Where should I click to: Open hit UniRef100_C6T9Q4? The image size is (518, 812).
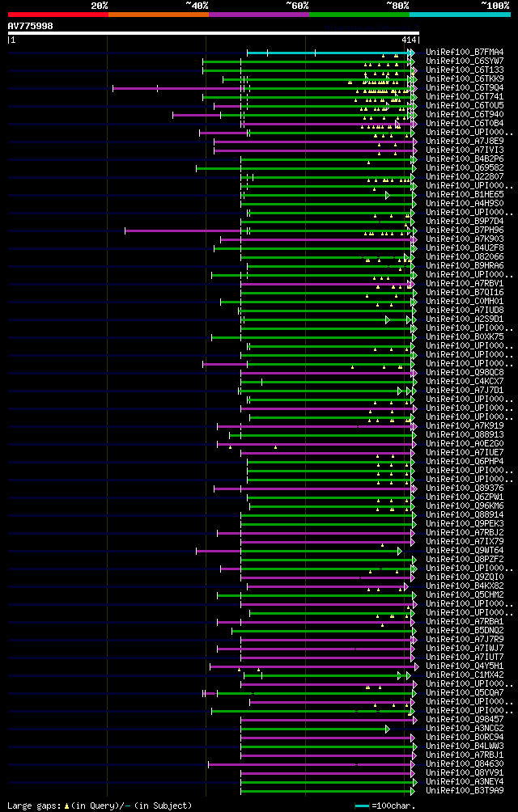tap(464, 87)
